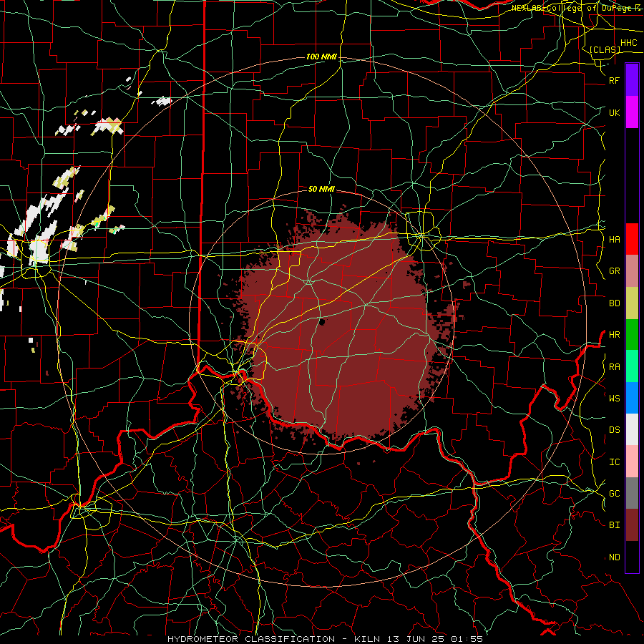Viewport: 644px width, 644px height.
Task: Click the magenta UK color swatch
Action: pos(632,112)
